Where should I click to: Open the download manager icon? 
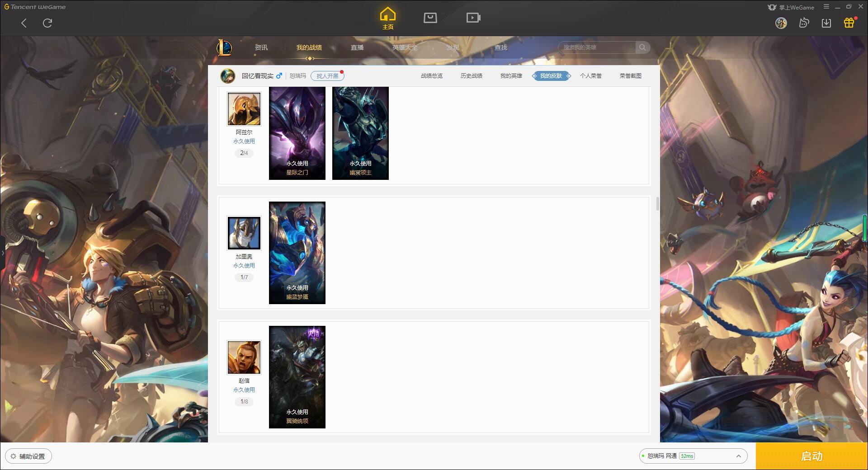point(826,23)
